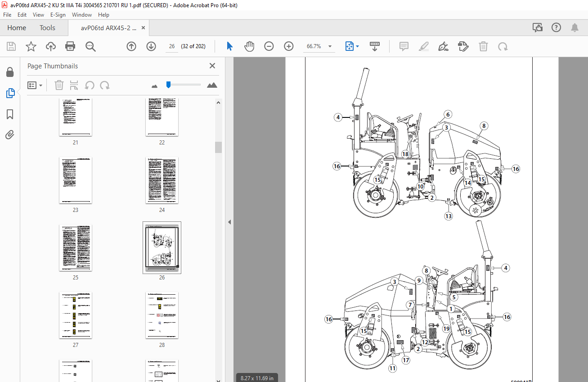588x382 pixels.
Task: Show notifications with the bell icon
Action: (x=575, y=28)
